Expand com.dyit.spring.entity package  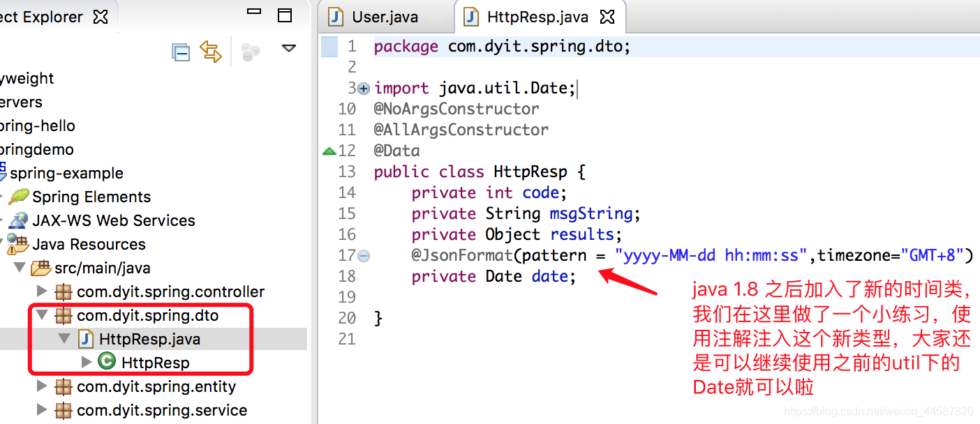tap(42, 386)
